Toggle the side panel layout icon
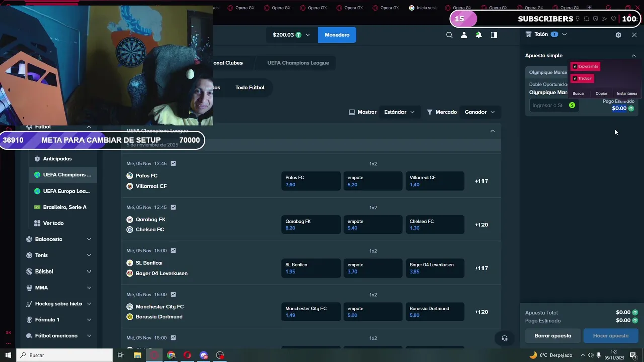 coord(494,35)
